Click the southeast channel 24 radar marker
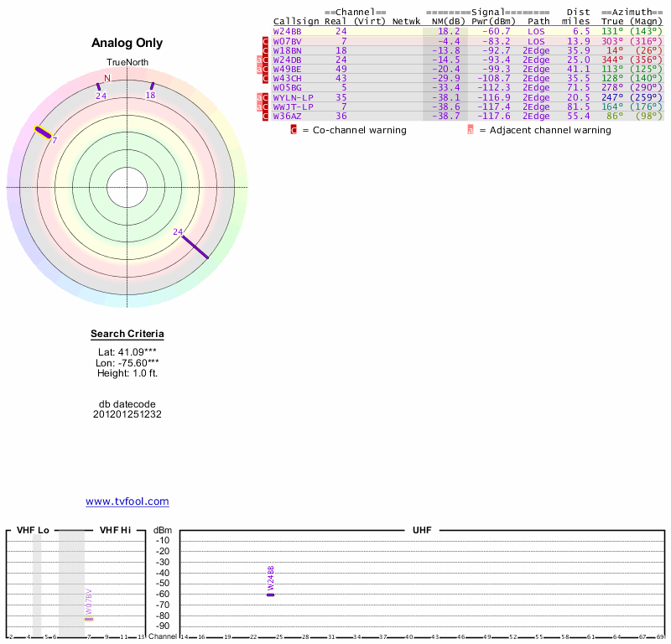 [x=195, y=247]
